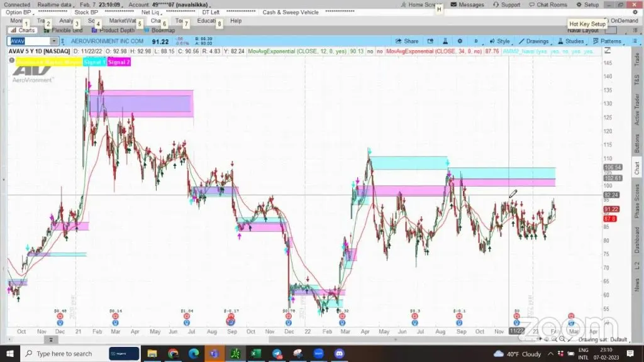Click the magenta Signal 2 label
This screenshot has width=644, height=362.
(119, 62)
